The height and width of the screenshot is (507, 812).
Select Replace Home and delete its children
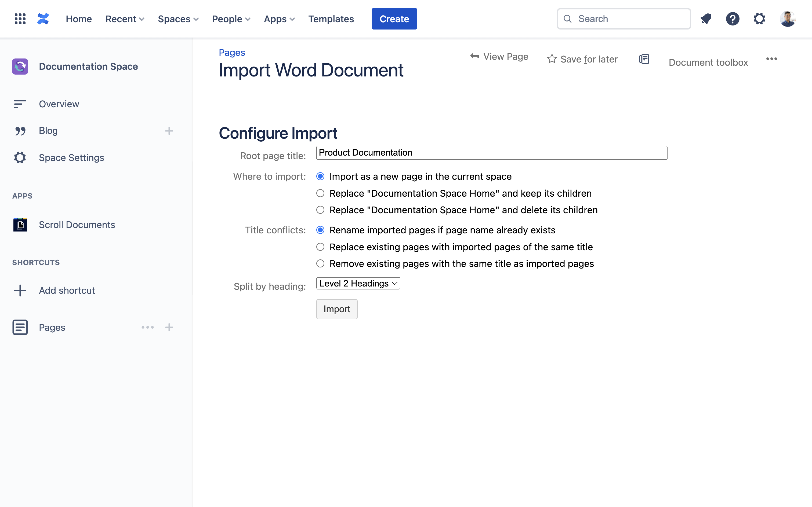320,210
